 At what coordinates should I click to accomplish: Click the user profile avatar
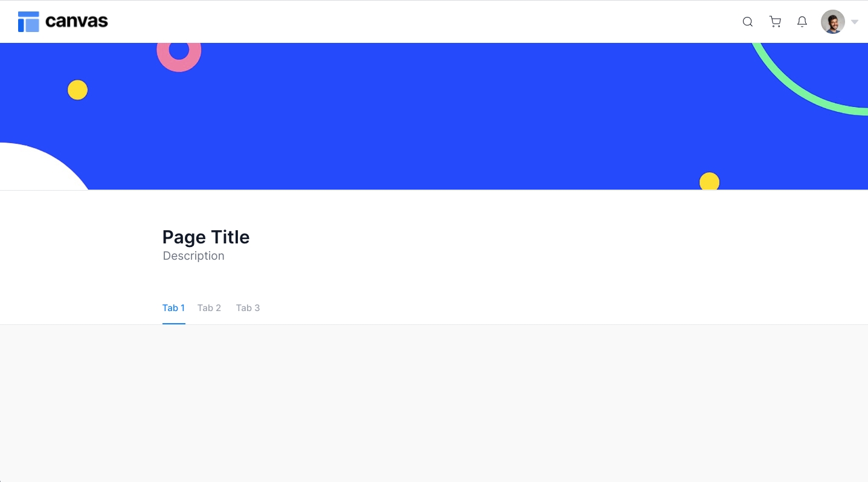click(x=832, y=22)
